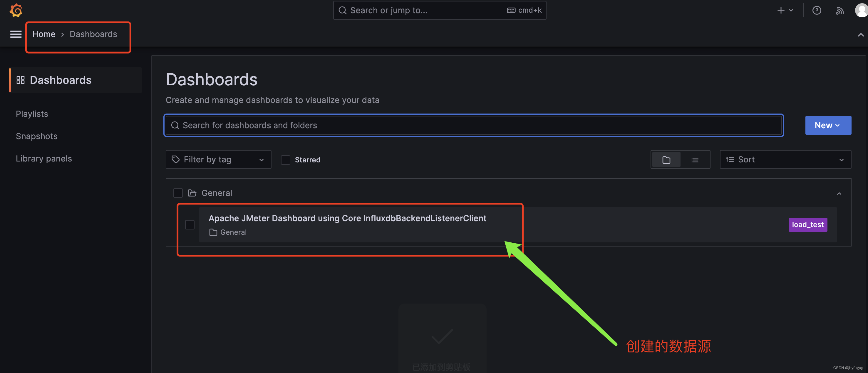Screen dimensions: 868x373
Task: Select the Apache JMeter Dashboard checkbox
Action: pos(190,224)
